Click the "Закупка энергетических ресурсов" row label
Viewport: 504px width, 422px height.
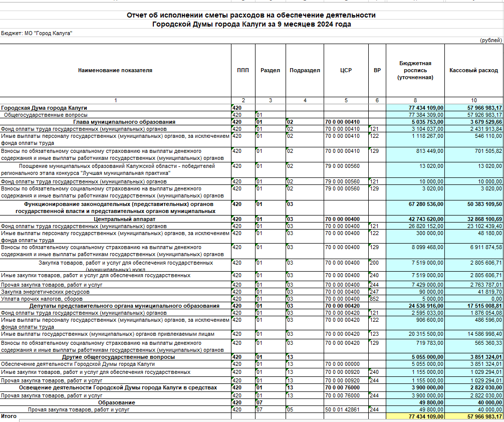(x=46, y=292)
